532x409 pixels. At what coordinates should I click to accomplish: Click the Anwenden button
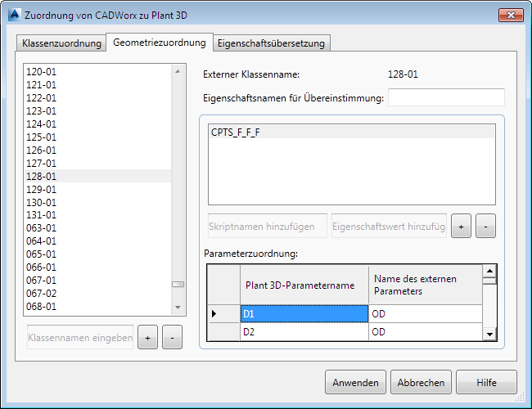point(355,382)
